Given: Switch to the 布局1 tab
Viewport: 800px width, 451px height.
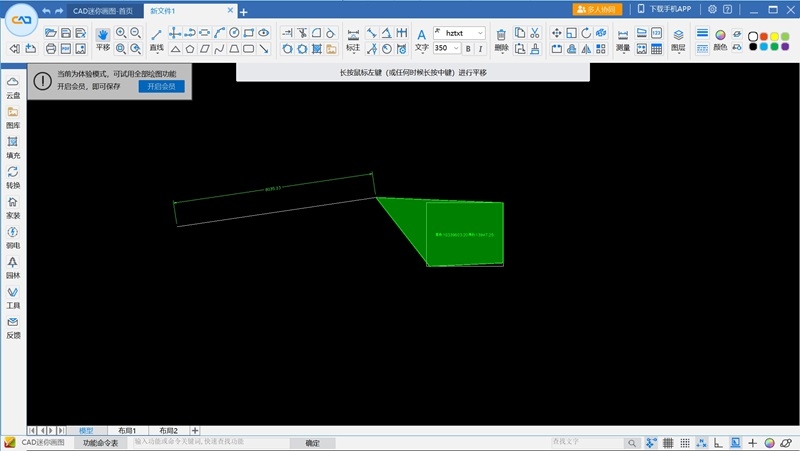Looking at the screenshot, I should (127, 431).
